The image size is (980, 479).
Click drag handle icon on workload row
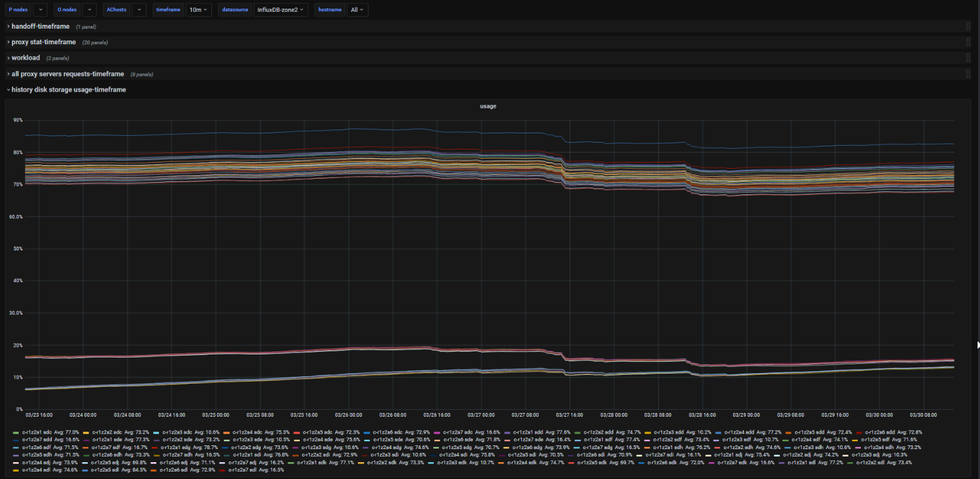(x=968, y=58)
